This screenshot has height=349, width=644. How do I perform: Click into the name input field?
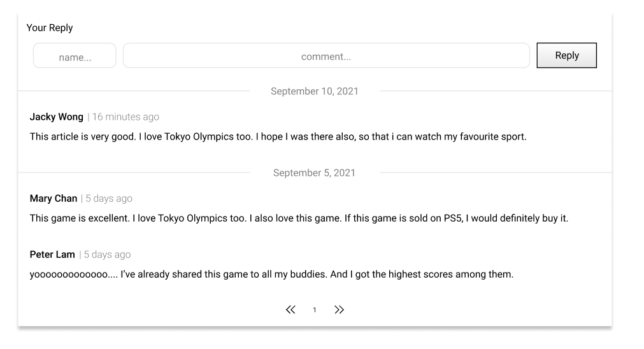pos(75,56)
